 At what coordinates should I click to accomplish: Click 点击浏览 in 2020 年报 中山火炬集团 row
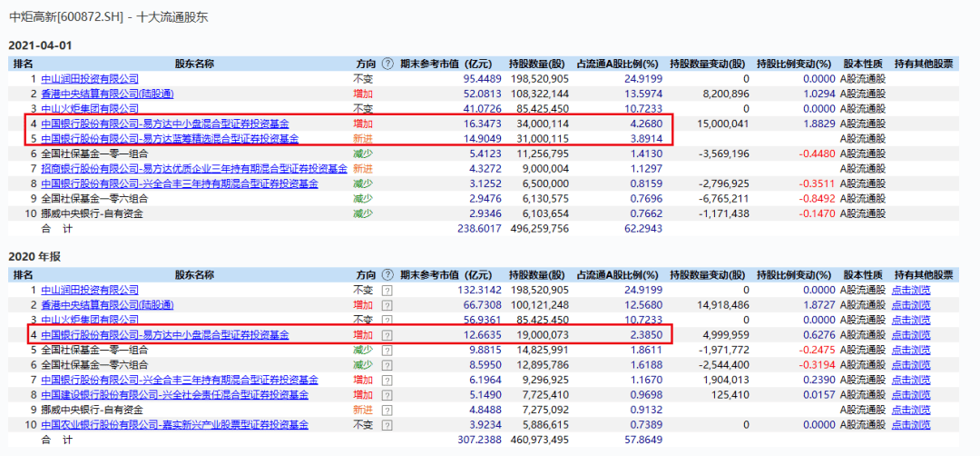coord(911,321)
